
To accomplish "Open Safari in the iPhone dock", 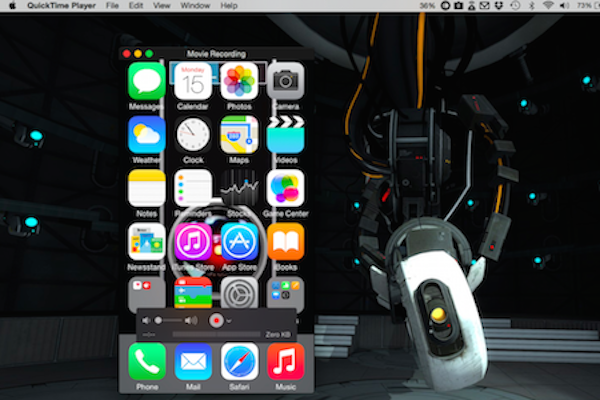I will tap(239, 362).
